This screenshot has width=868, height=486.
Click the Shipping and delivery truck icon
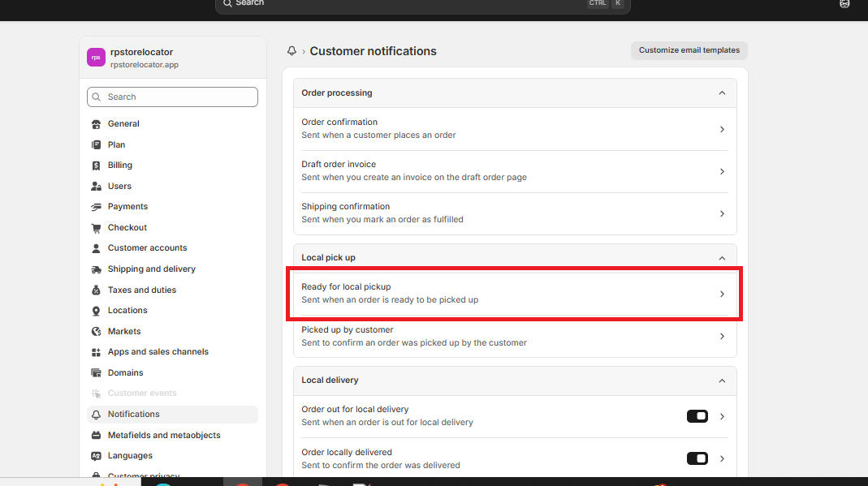pos(96,269)
